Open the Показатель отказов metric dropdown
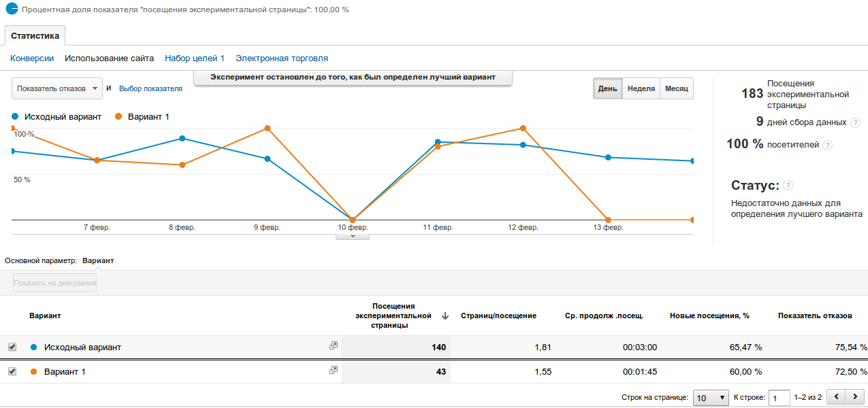This screenshot has width=868, height=408. 57,88
